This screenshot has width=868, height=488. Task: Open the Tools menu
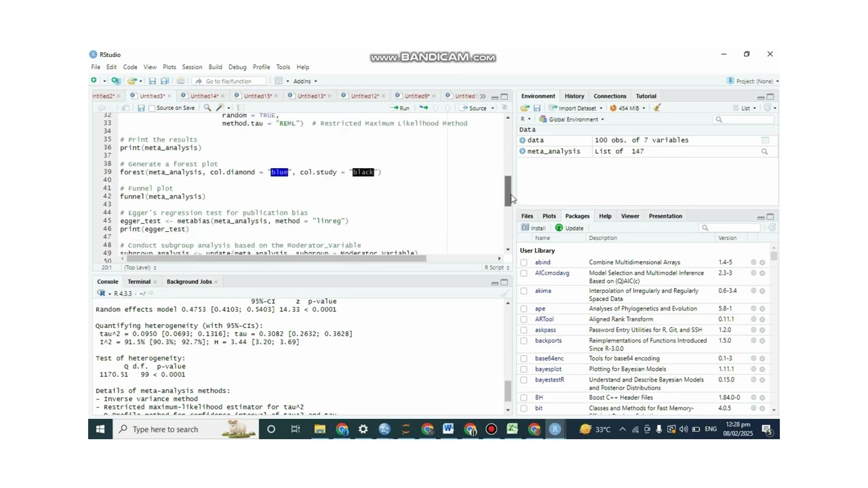click(283, 67)
